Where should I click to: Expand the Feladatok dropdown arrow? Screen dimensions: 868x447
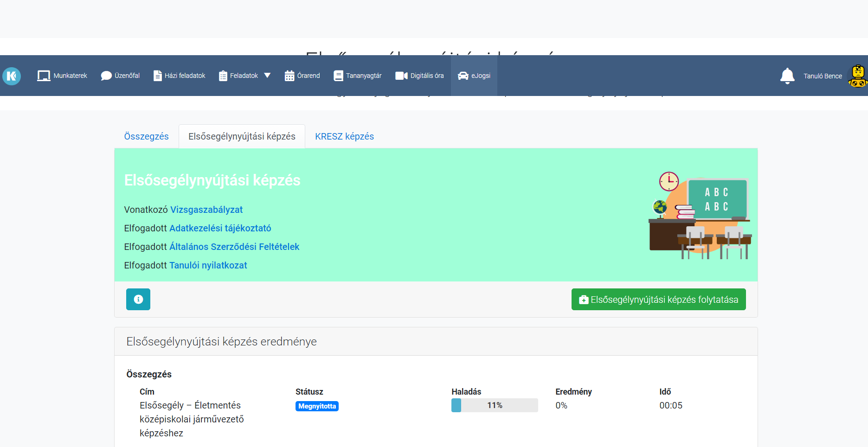click(x=267, y=76)
